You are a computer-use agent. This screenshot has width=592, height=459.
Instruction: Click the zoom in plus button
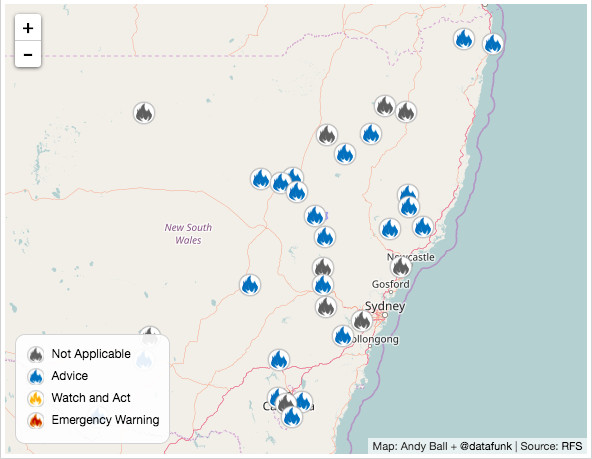tap(28, 28)
